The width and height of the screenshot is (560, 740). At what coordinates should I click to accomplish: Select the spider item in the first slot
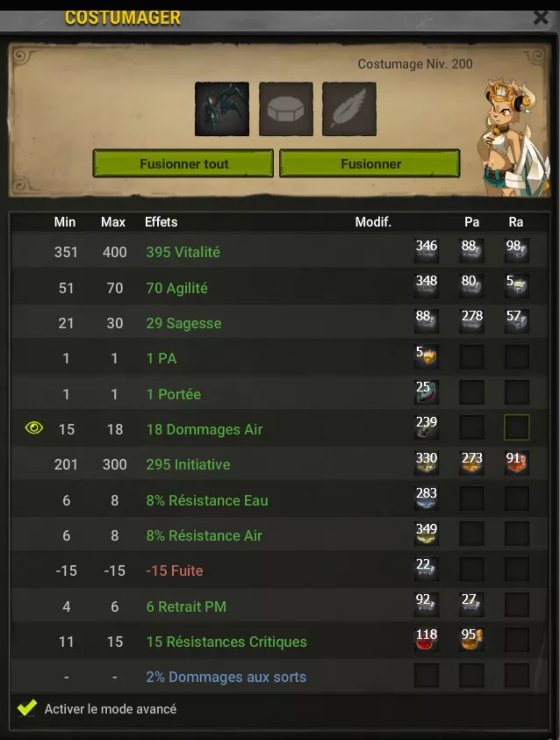[222, 109]
